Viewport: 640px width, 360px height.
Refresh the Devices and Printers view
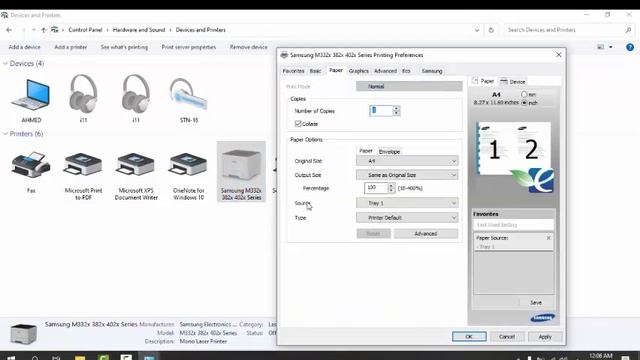pos(491,30)
